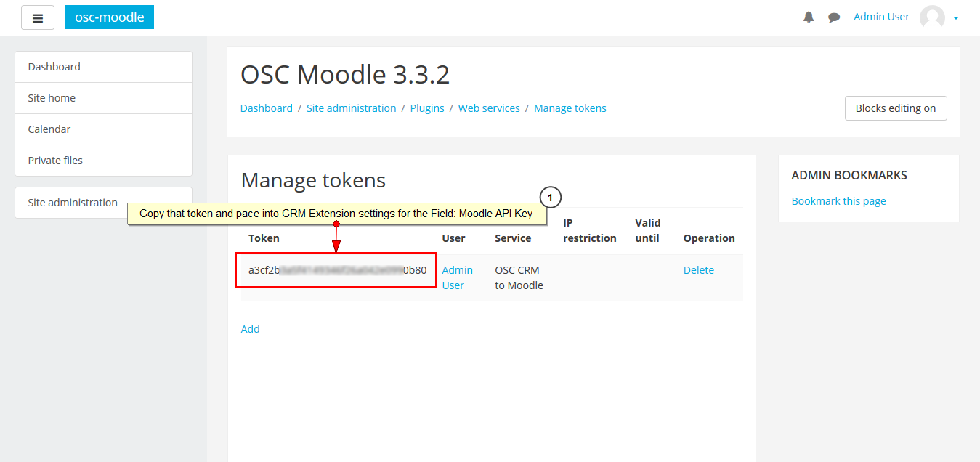Open Private files in sidebar

coord(103,161)
